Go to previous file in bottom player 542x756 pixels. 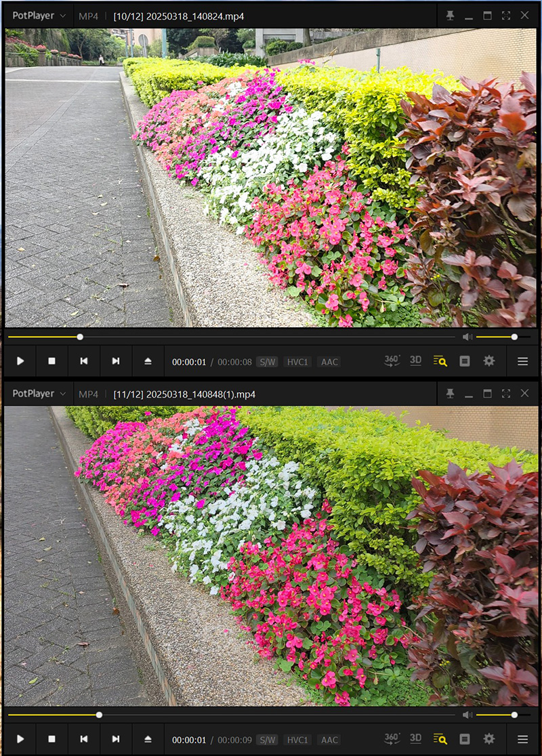(x=84, y=739)
